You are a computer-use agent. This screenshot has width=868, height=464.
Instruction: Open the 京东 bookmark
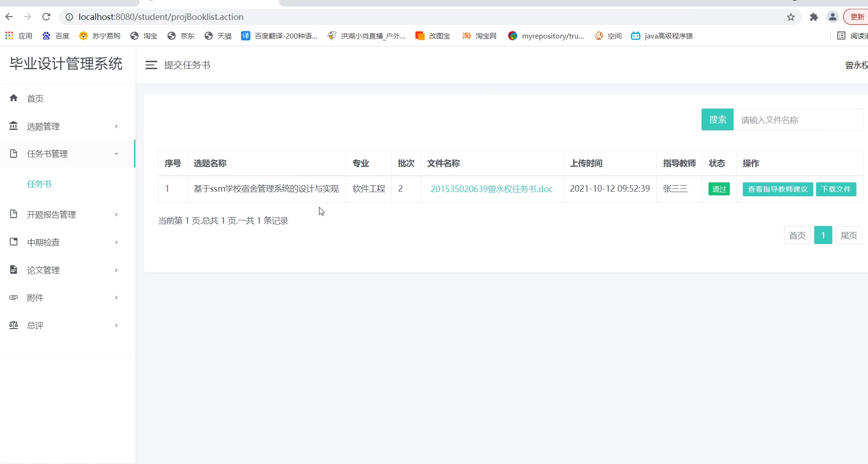tap(181, 36)
